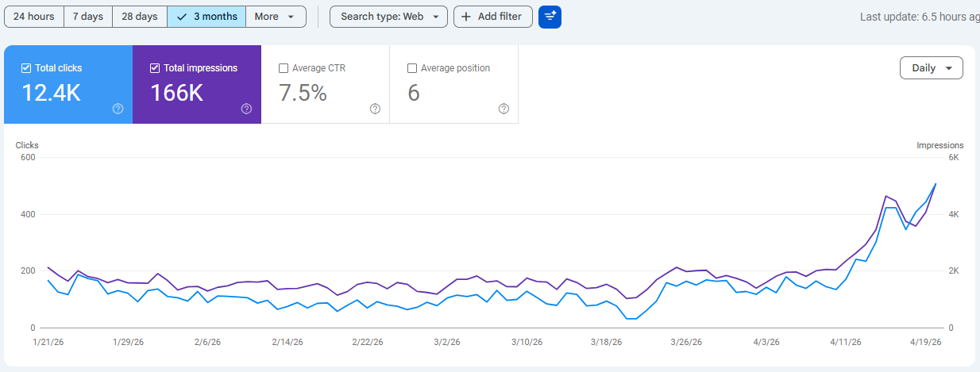Click the 166K impressions value
Image resolution: width=980 pixels, height=372 pixels.
click(x=176, y=93)
